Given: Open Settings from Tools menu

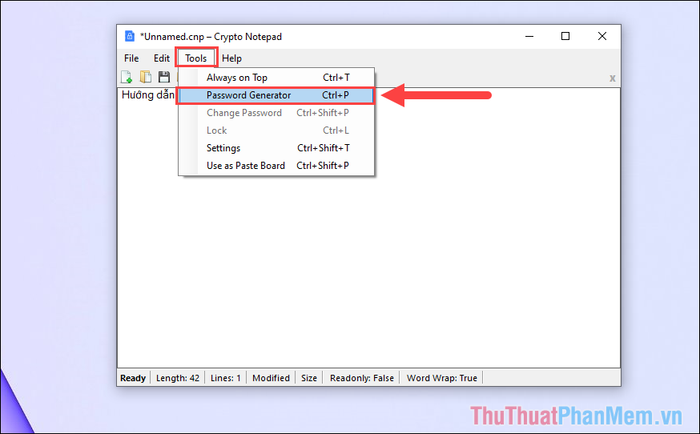Looking at the screenshot, I should [276, 148].
